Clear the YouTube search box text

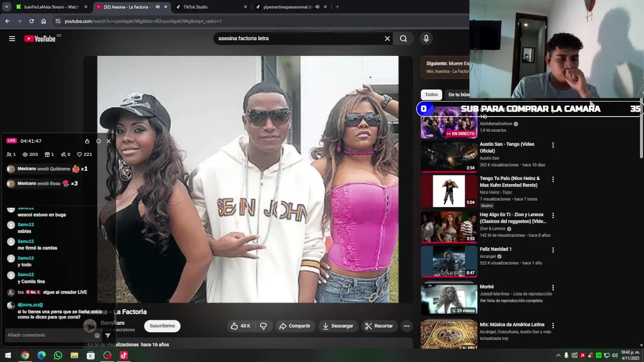(387, 39)
